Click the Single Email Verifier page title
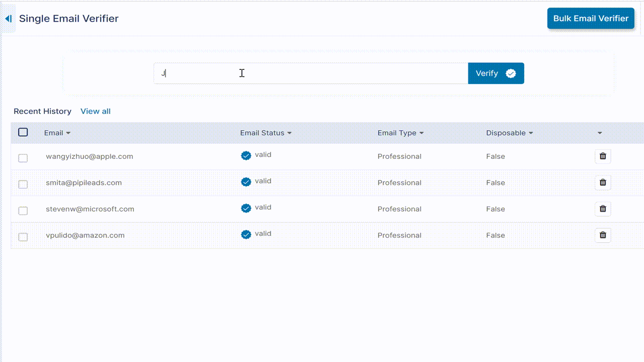Screen dimensions: 644x362 pos(69,19)
